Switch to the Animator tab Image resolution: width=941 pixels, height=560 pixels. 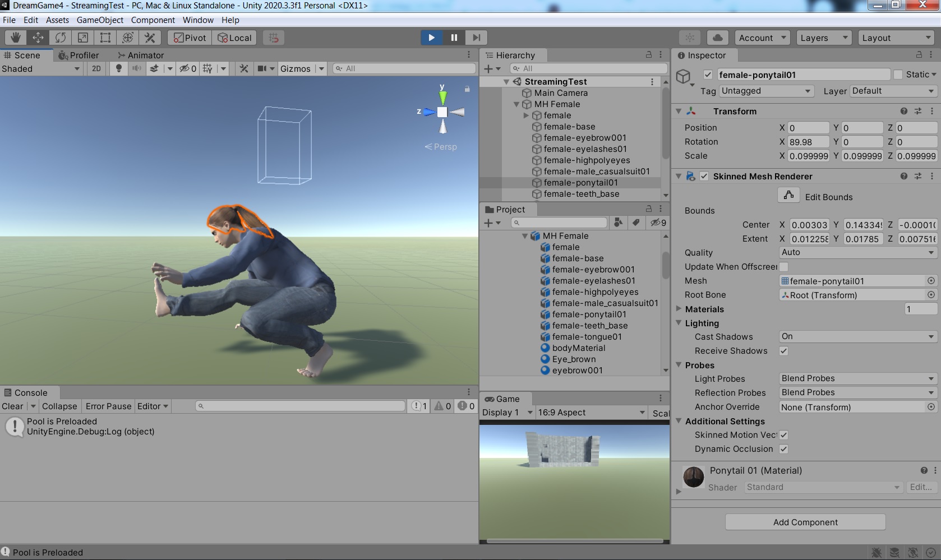(x=140, y=55)
